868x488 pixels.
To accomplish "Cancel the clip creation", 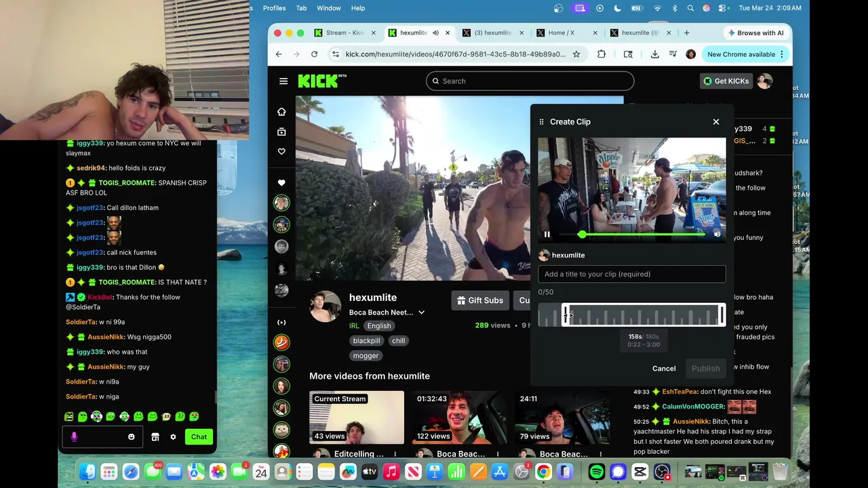I will 664,368.
